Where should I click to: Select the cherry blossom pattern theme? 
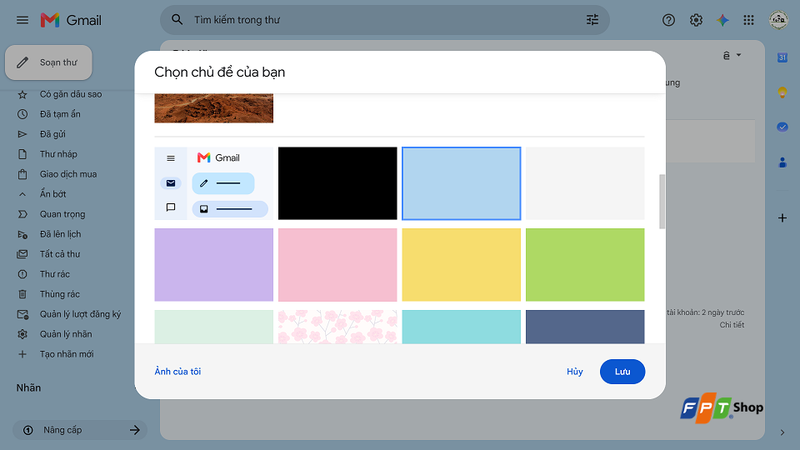337,327
